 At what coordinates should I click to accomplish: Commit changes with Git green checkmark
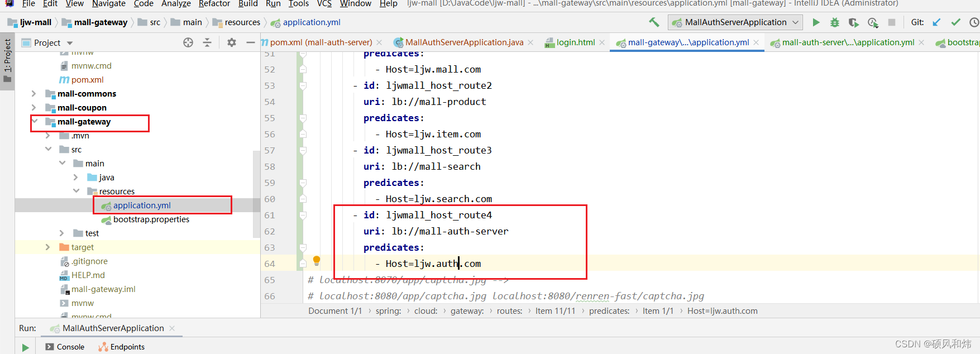(x=956, y=22)
